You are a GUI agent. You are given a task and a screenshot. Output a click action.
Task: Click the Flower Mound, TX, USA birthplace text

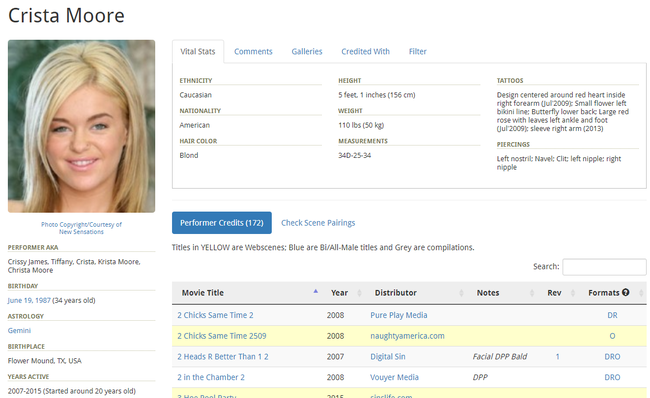(x=44, y=361)
